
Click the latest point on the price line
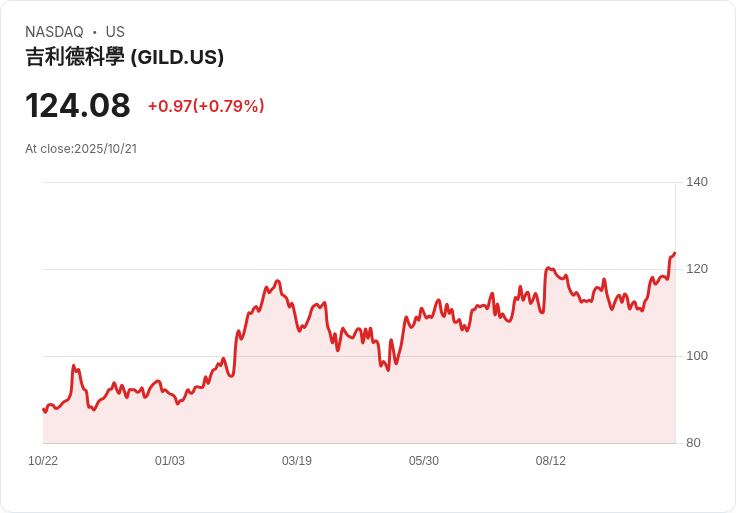click(675, 253)
